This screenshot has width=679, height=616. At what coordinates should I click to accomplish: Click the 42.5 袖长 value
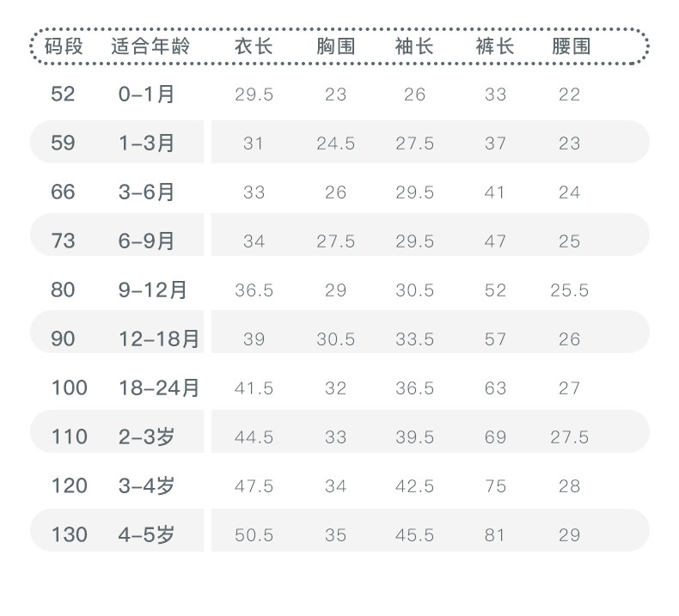point(414,486)
